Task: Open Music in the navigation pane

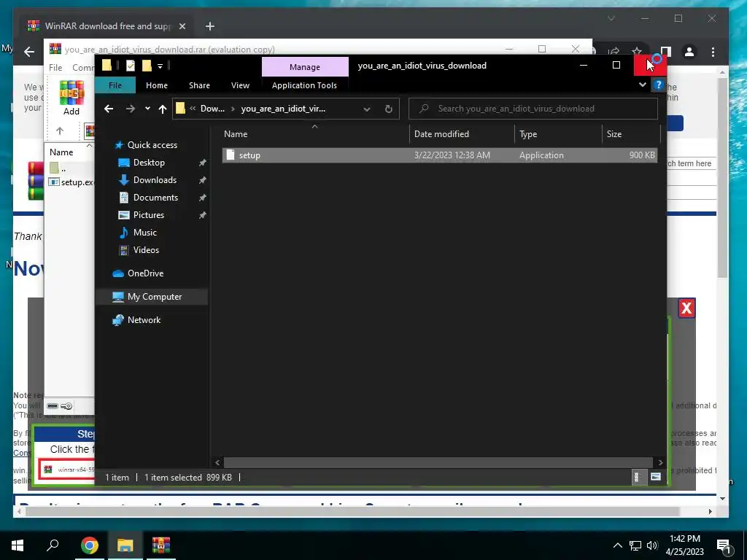Action: [x=145, y=233]
